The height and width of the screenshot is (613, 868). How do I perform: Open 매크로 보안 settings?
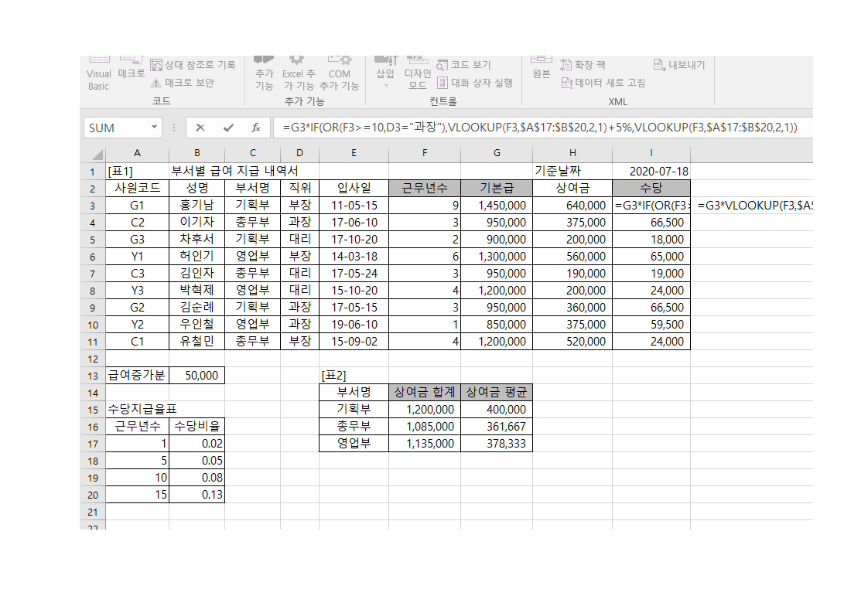coord(183,83)
